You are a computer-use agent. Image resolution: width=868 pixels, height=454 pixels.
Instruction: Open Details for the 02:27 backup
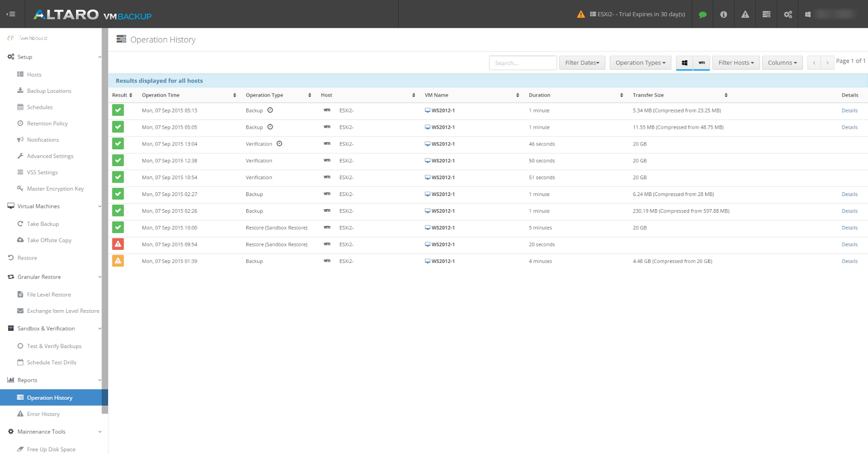point(850,194)
